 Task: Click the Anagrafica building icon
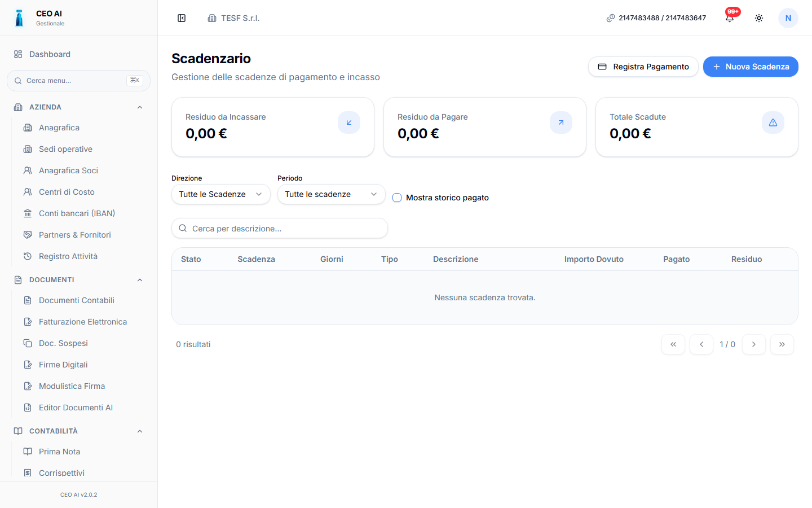tap(28, 128)
